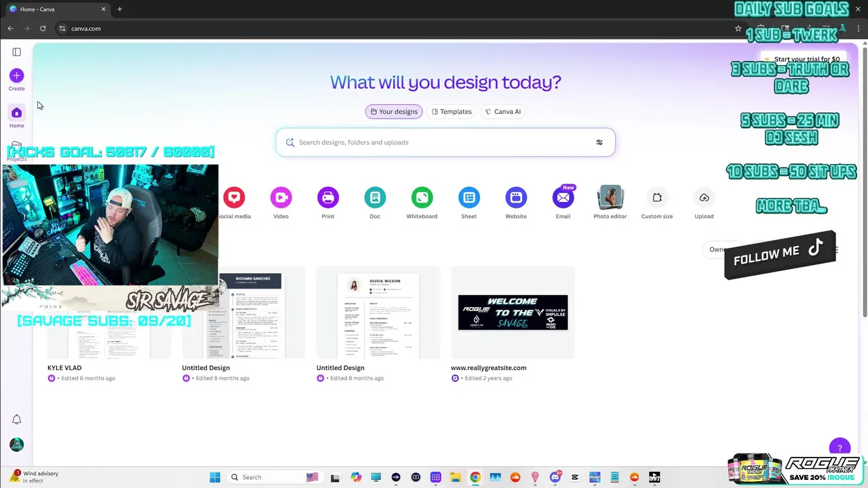Image resolution: width=868 pixels, height=488 pixels.
Task: Create an Email design
Action: [563, 197]
